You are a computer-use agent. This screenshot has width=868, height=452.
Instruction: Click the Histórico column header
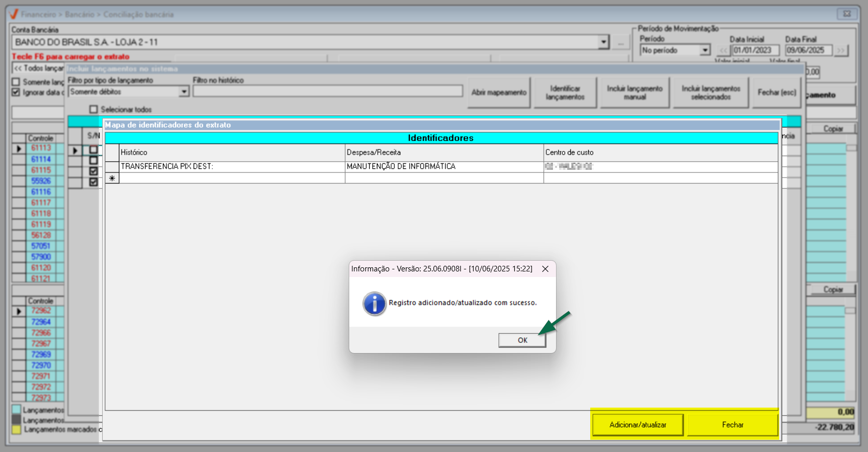tap(232, 153)
